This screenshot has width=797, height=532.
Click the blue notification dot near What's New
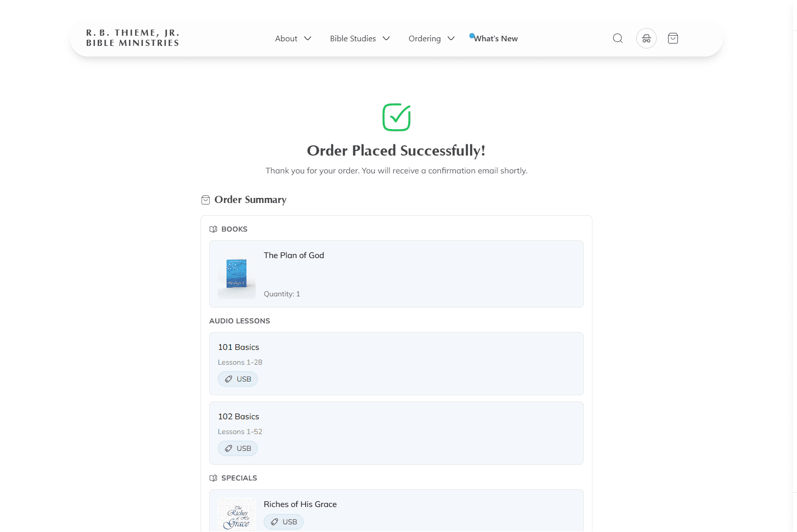click(472, 36)
